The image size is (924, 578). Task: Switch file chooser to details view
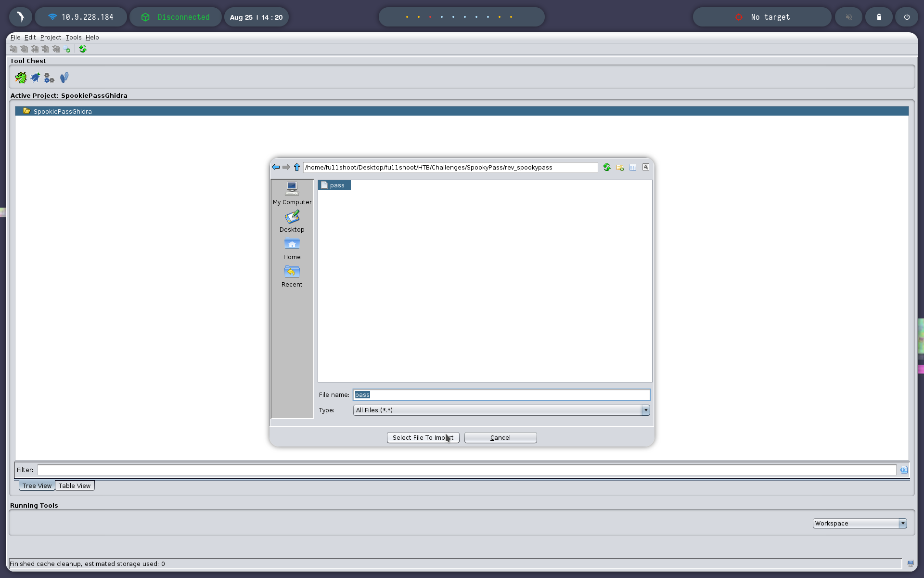pos(633,167)
